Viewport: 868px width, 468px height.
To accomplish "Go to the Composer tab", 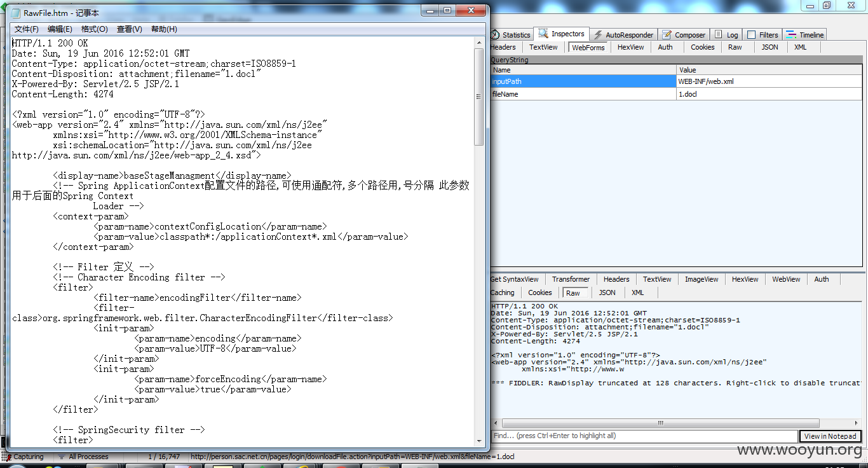I will tap(684, 35).
